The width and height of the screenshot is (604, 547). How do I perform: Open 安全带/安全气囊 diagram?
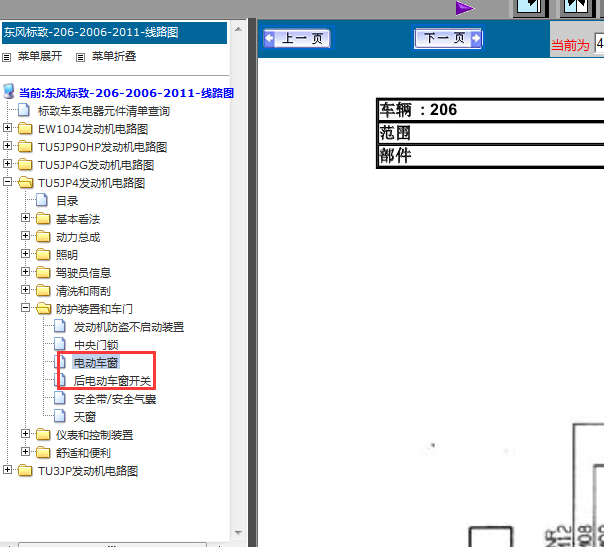115,399
